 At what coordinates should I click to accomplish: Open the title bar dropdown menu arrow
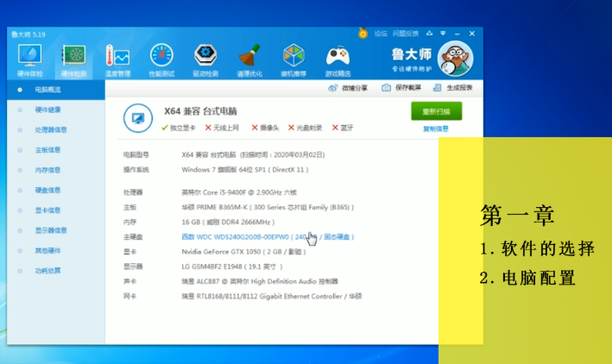point(443,34)
